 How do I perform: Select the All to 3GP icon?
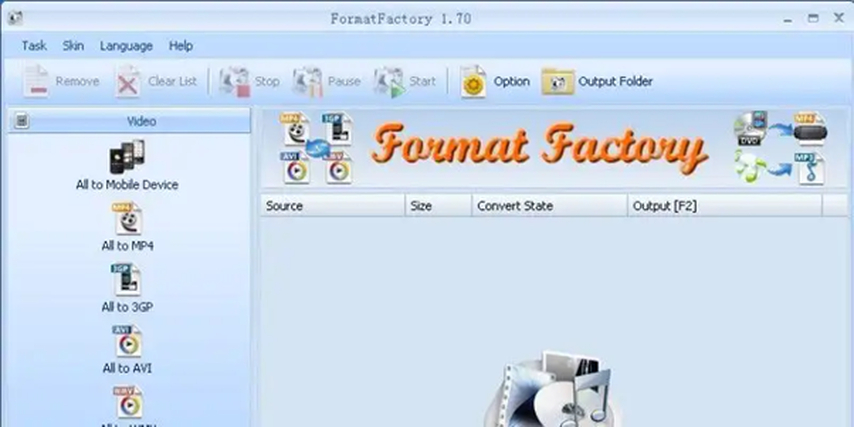(126, 279)
